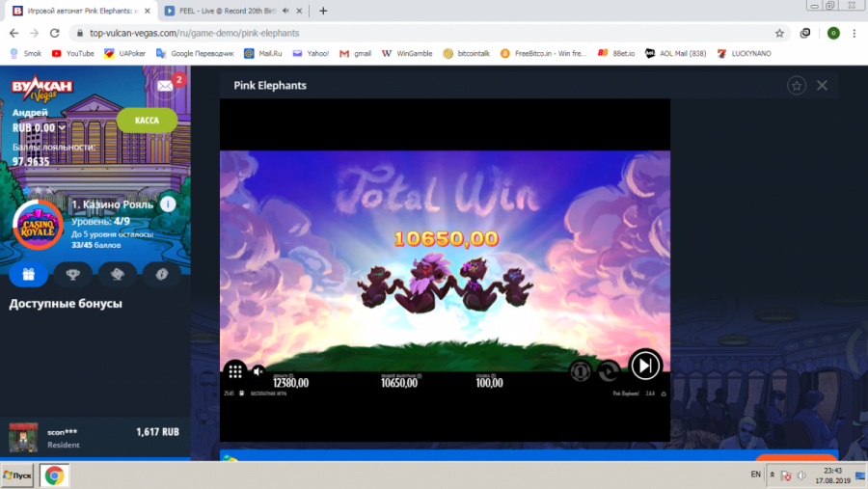This screenshot has width=868, height=489.
Task: Add Pink Elephants to favorites with star
Action: point(797,85)
